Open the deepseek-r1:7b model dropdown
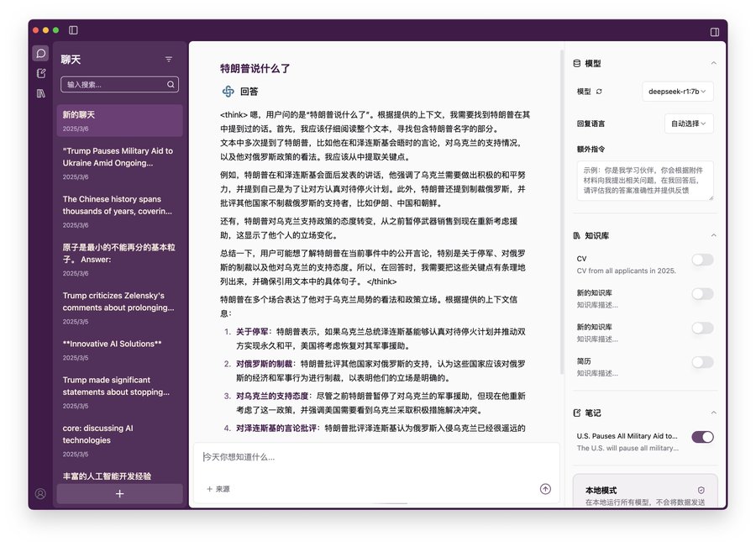 [678, 92]
